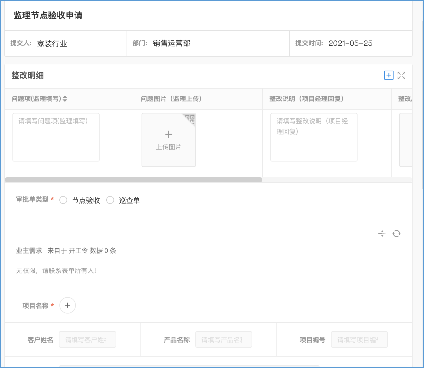The height and width of the screenshot is (369, 424).
Task: Refresh the 业主需求 data list
Action: [x=396, y=233]
